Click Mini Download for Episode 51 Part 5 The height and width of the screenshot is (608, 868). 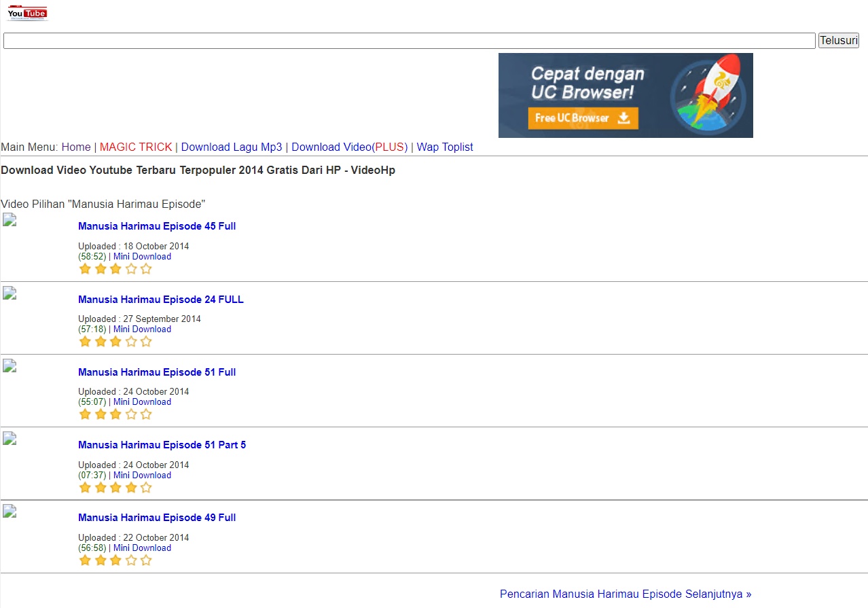(142, 475)
